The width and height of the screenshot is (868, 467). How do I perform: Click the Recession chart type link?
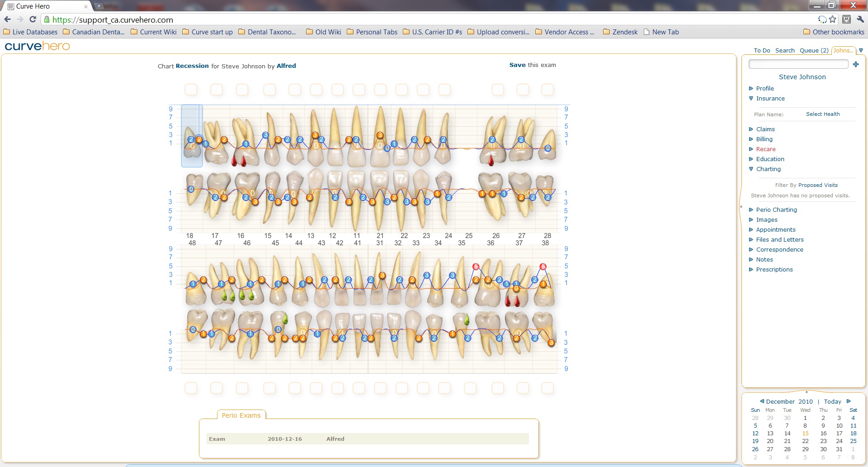point(192,66)
